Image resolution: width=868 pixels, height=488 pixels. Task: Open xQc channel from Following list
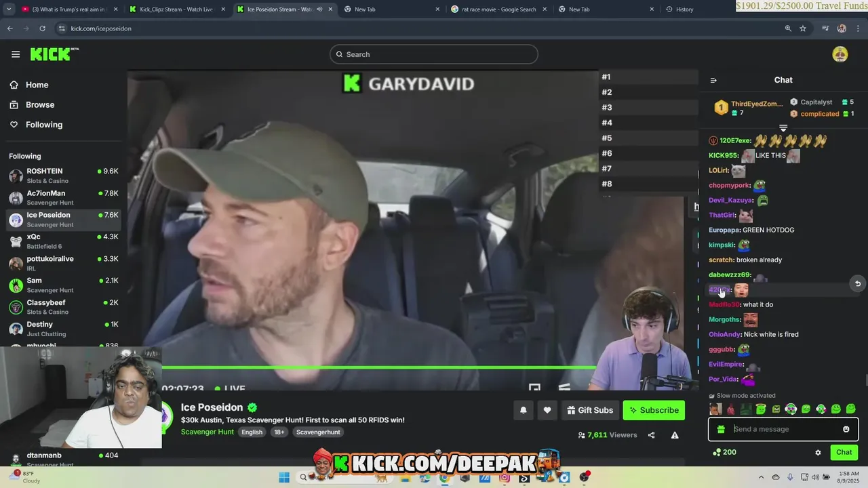click(64, 241)
